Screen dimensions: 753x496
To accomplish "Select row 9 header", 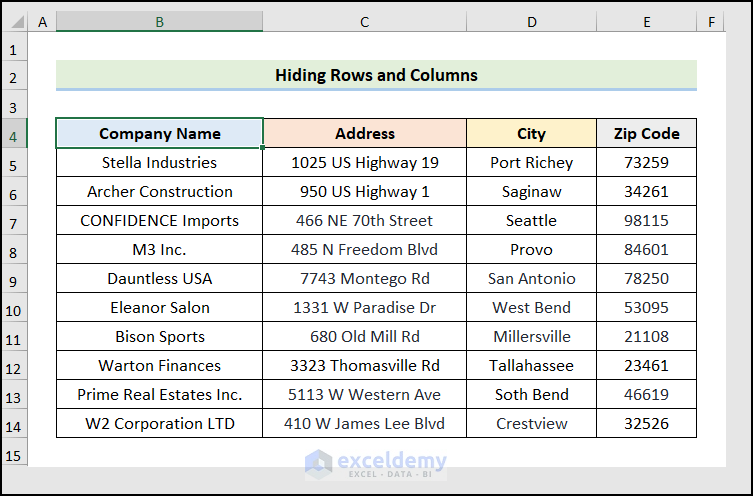I will [x=14, y=279].
